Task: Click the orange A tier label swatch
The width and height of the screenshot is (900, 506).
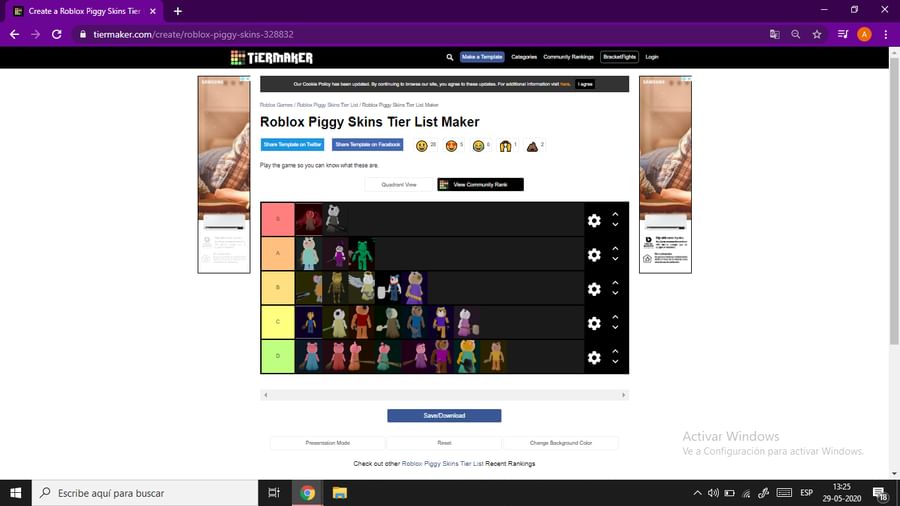Action: coord(278,254)
